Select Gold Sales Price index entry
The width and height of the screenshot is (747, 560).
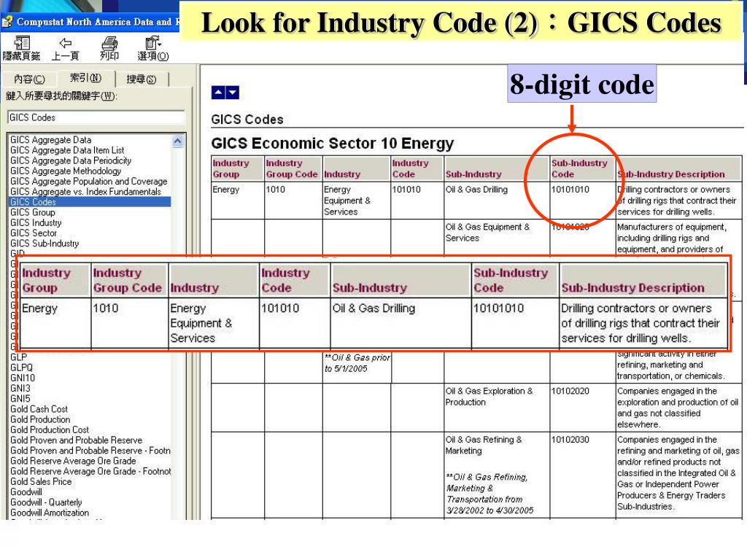pos(41,482)
